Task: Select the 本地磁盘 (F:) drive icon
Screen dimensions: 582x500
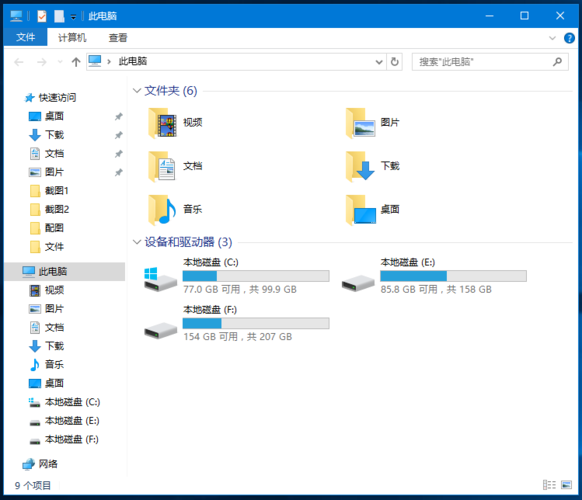Action: pos(160,330)
